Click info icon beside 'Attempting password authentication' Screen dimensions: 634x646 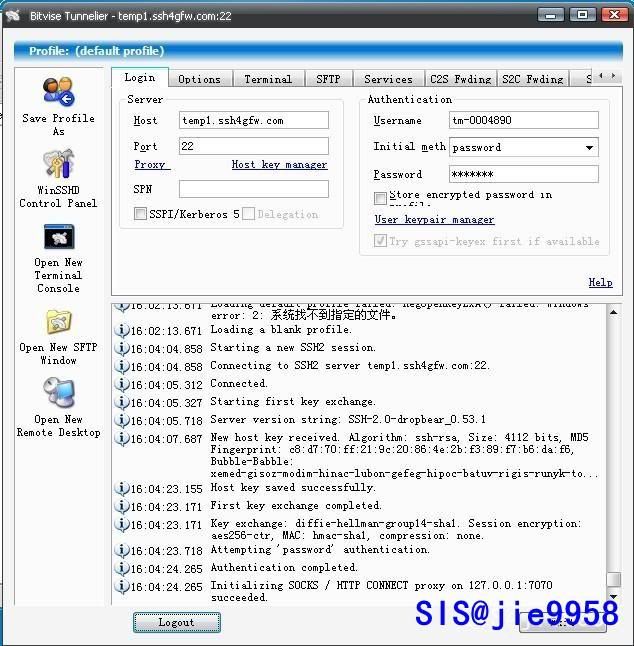point(122,550)
